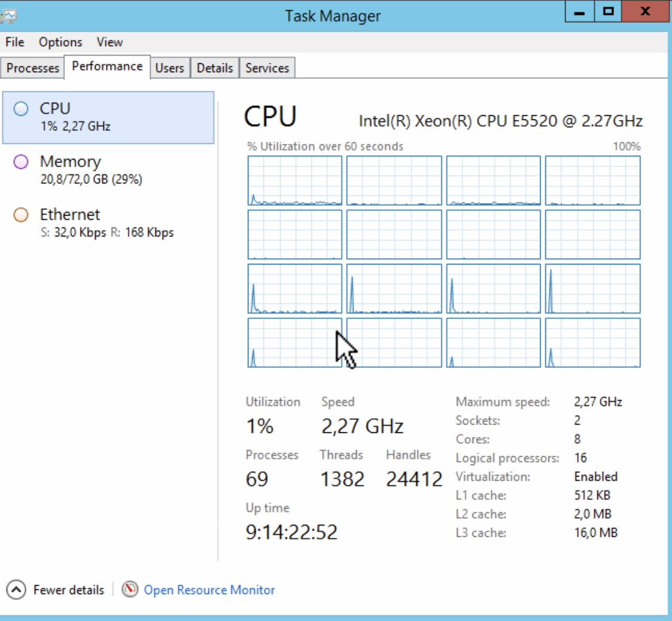Switch to the Processes tab
672x621 pixels.
tap(33, 68)
